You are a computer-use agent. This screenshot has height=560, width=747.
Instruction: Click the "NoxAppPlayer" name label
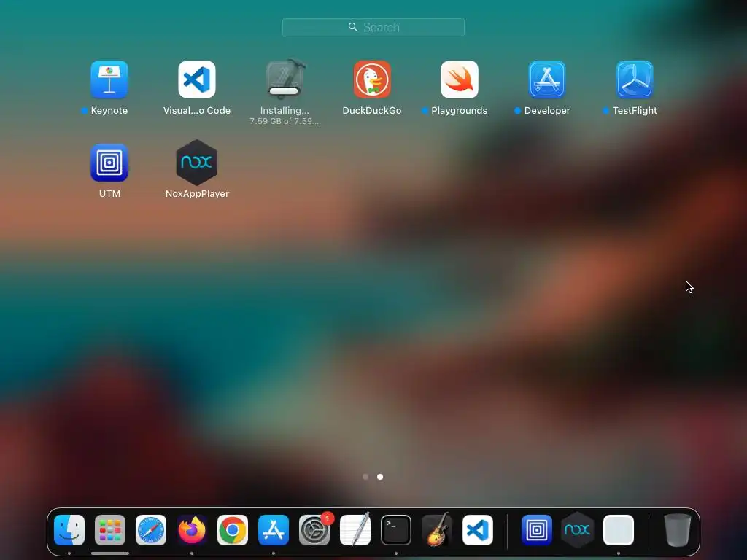(197, 194)
